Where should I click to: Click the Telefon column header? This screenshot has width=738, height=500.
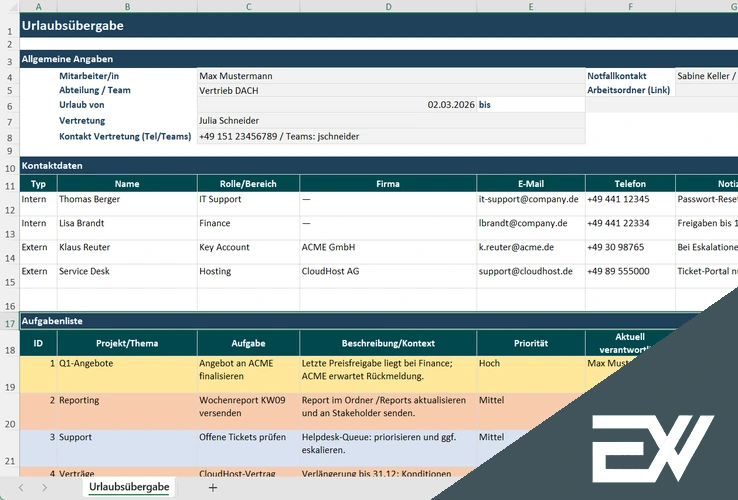[630, 184]
